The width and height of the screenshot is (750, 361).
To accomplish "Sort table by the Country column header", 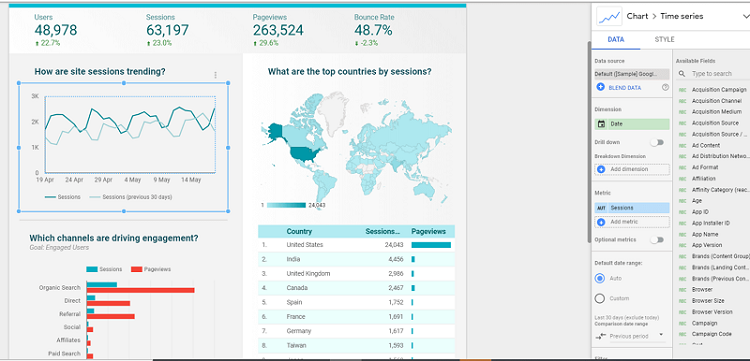I will (x=299, y=231).
